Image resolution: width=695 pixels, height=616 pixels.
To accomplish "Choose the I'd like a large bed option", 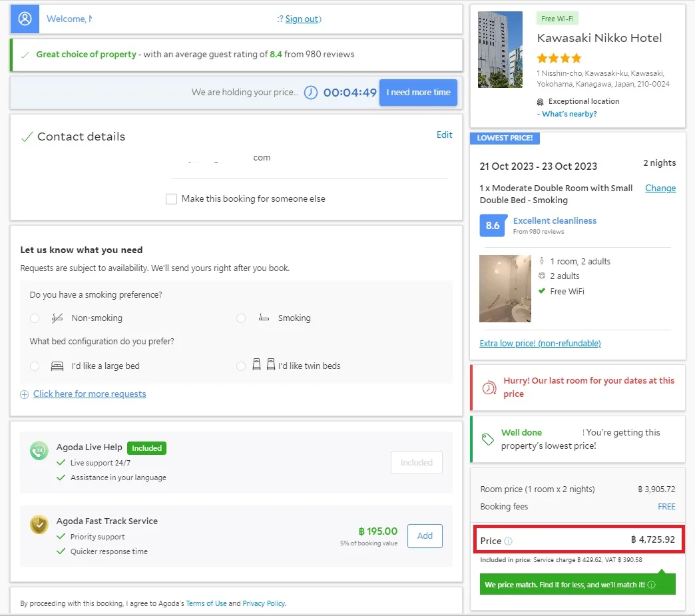I will [x=35, y=366].
